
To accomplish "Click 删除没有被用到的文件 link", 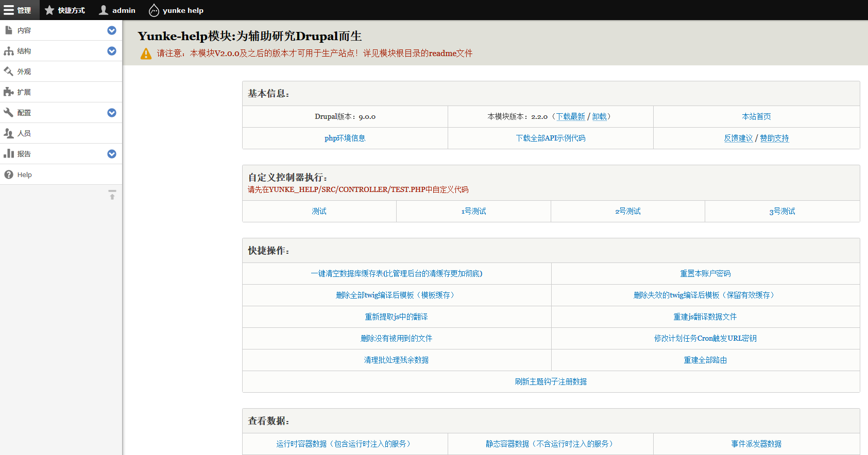I will [397, 339].
